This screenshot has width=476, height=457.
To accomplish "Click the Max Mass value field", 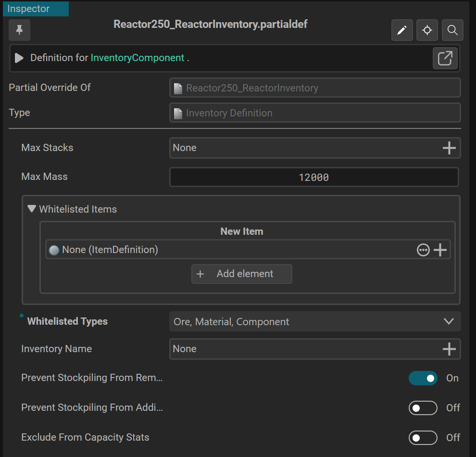I will [314, 177].
